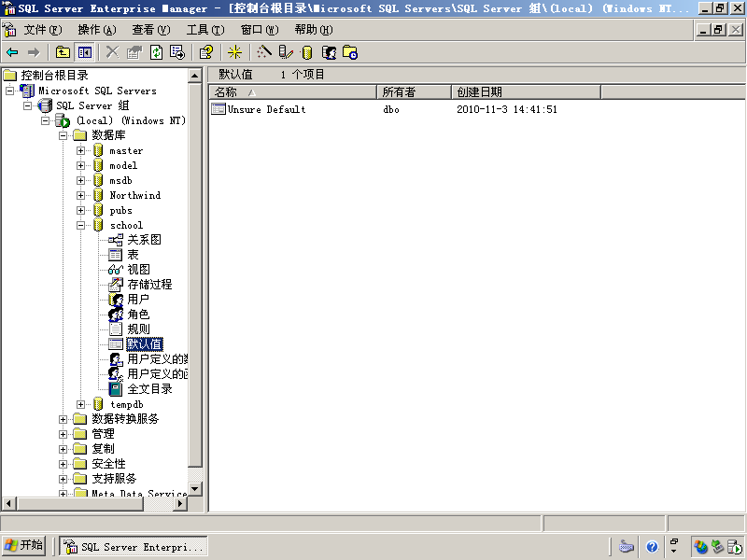
Task: Select the 视图 views node
Action: (138, 270)
